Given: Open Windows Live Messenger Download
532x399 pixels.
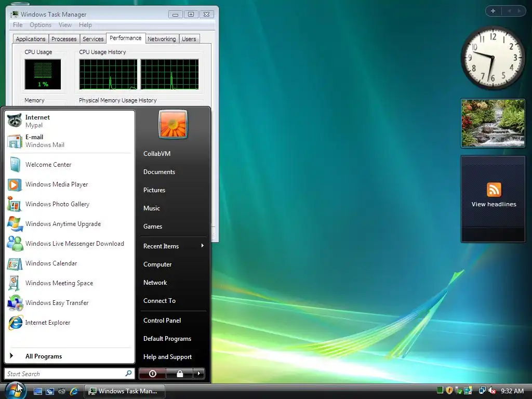Looking at the screenshot, I should click(x=70, y=243).
